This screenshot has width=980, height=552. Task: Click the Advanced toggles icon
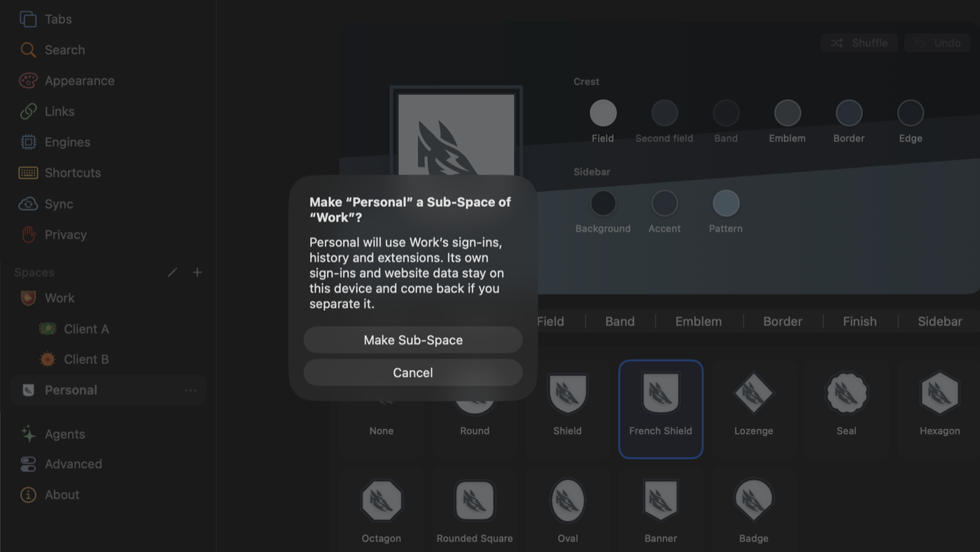click(28, 464)
